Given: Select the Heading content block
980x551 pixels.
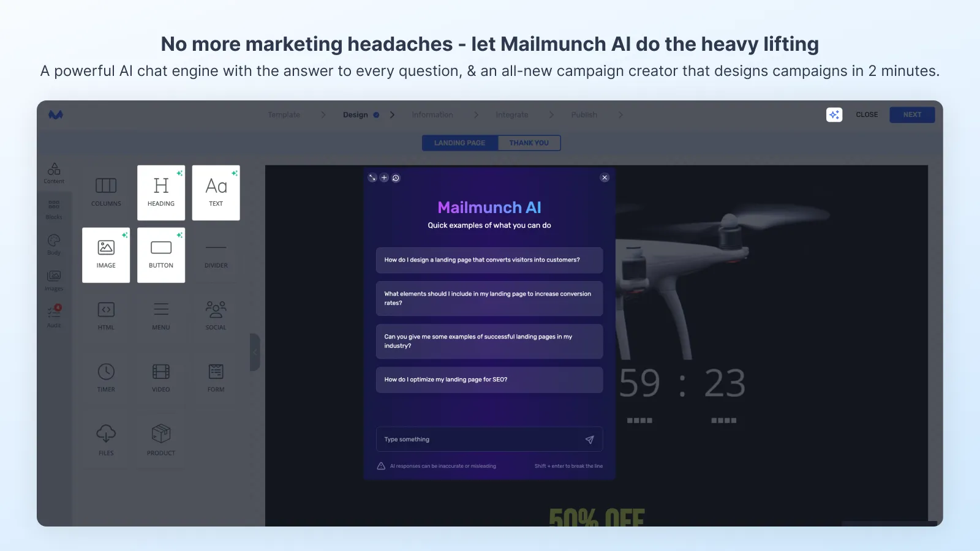Looking at the screenshot, I should [x=161, y=193].
